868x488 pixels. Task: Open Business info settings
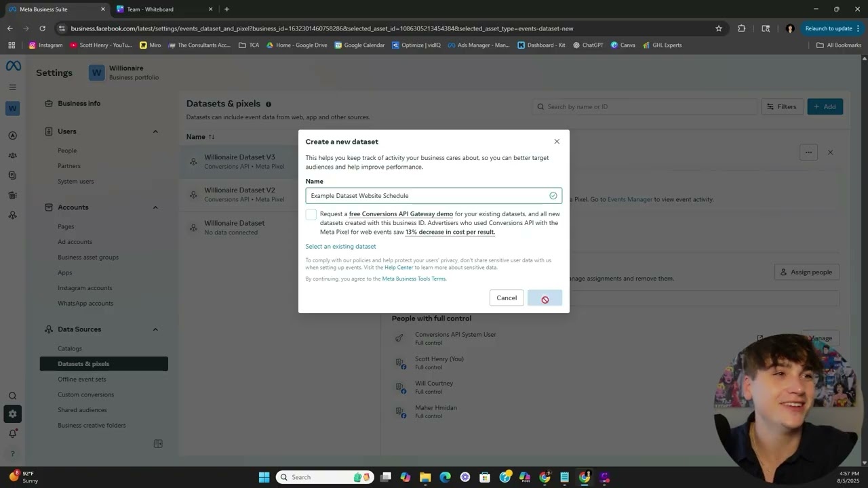(x=79, y=103)
